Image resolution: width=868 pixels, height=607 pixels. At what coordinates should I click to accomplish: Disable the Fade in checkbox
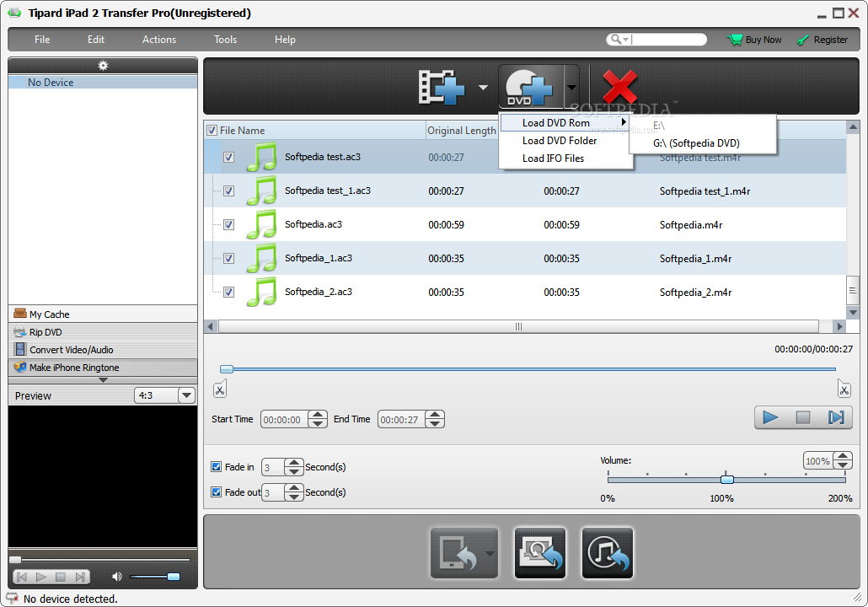pyautogui.click(x=217, y=467)
